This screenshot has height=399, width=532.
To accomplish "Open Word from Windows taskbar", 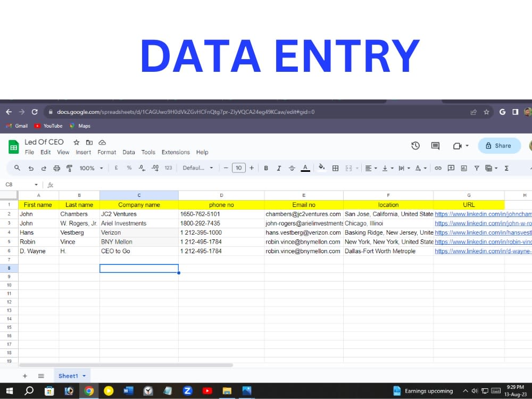I will [128, 391].
